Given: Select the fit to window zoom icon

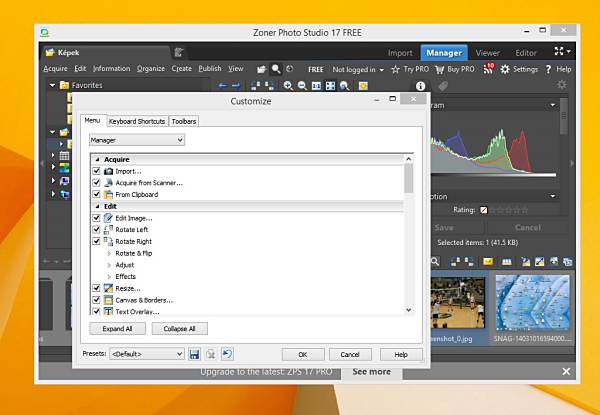Looking at the screenshot, I should pyautogui.click(x=330, y=86).
